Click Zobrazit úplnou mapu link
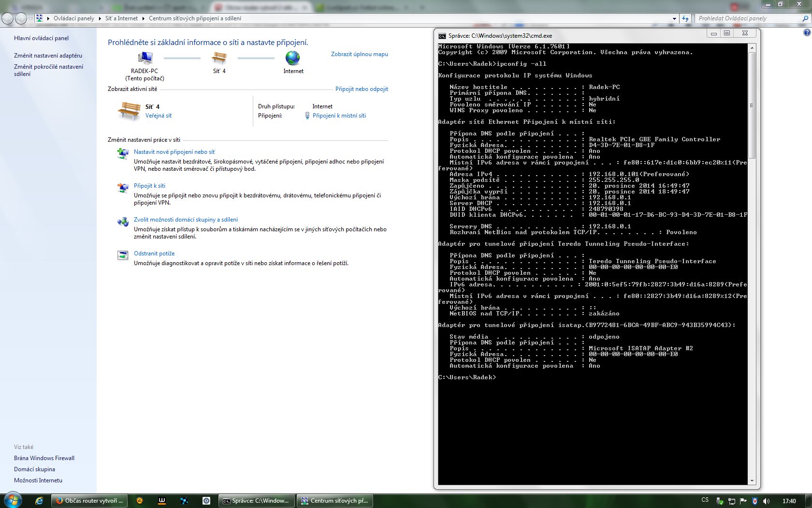The height and width of the screenshot is (508, 812). click(x=359, y=54)
